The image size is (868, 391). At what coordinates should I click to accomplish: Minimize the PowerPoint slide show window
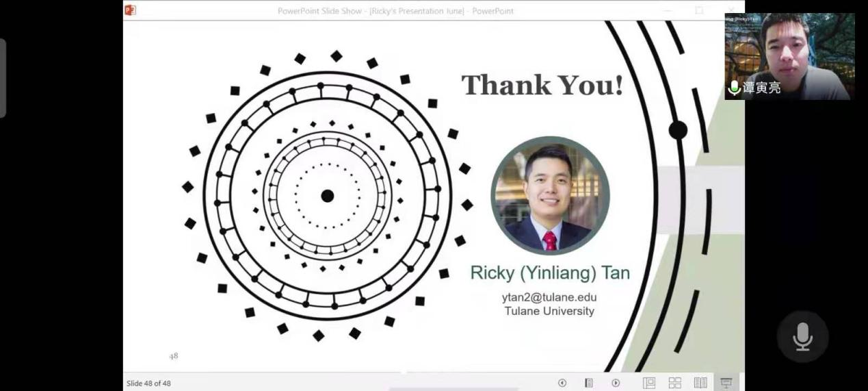click(668, 10)
